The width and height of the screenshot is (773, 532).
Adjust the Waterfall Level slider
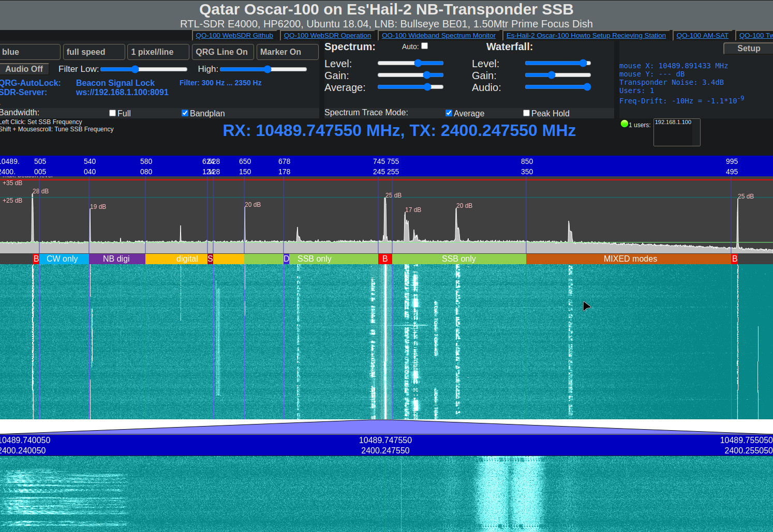558,63
